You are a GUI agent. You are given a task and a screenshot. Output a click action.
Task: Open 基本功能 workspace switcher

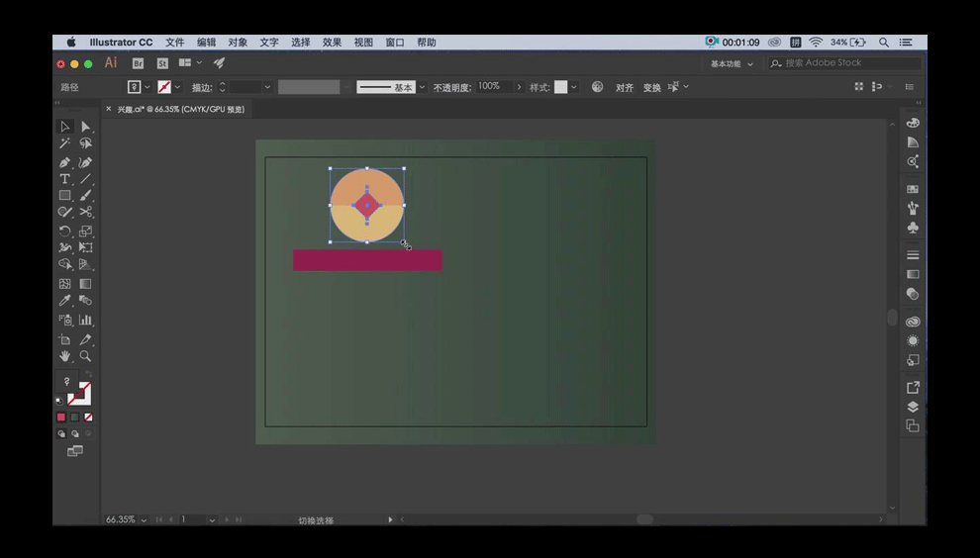(732, 63)
